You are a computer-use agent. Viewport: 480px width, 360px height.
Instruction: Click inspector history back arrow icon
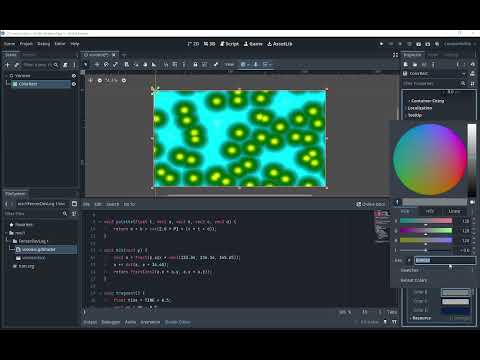pyautogui.click(x=458, y=64)
